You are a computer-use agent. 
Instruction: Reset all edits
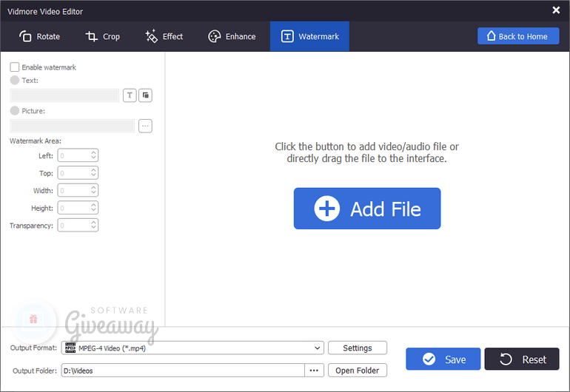click(522, 359)
